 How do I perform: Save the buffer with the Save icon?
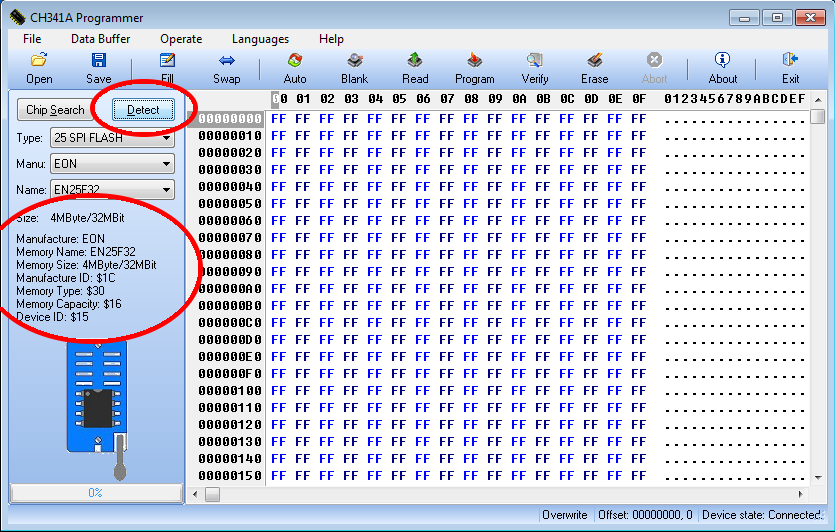[x=99, y=60]
